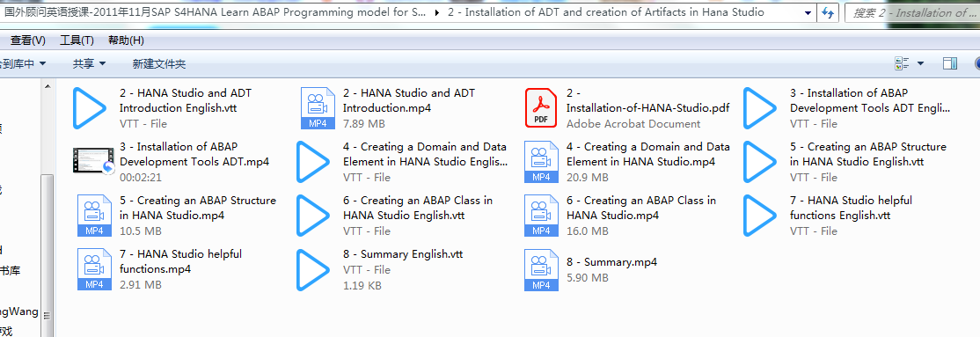Select the '4 - Creating a Domain and Data Element' VTT file icon
This screenshot has width=980, height=337.
click(312, 162)
